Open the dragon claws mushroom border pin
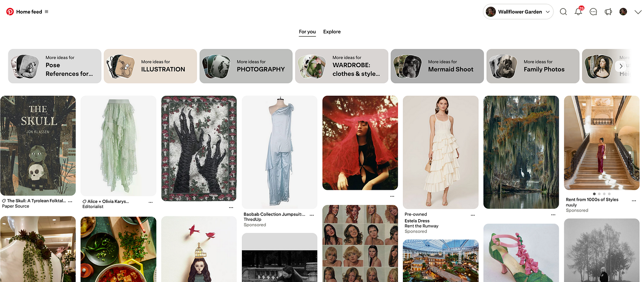The image size is (644, 282). coord(199,148)
